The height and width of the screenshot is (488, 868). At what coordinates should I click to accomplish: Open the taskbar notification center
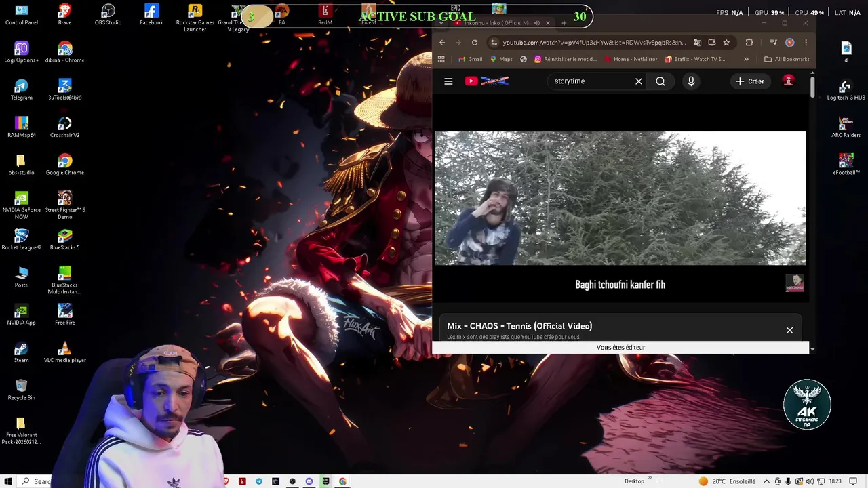[x=854, y=481]
